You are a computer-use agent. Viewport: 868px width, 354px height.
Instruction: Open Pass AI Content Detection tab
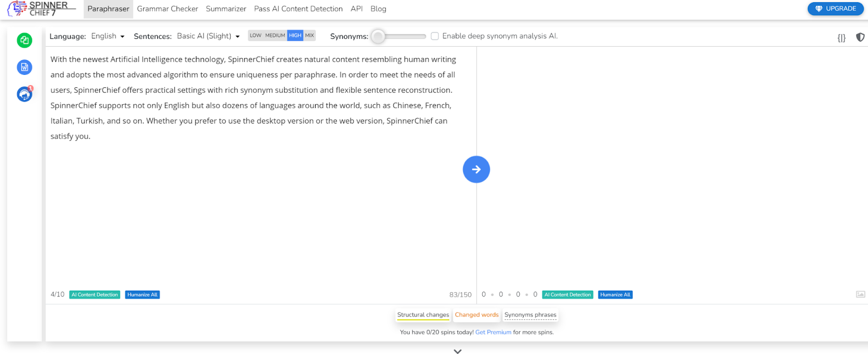pyautogui.click(x=298, y=9)
